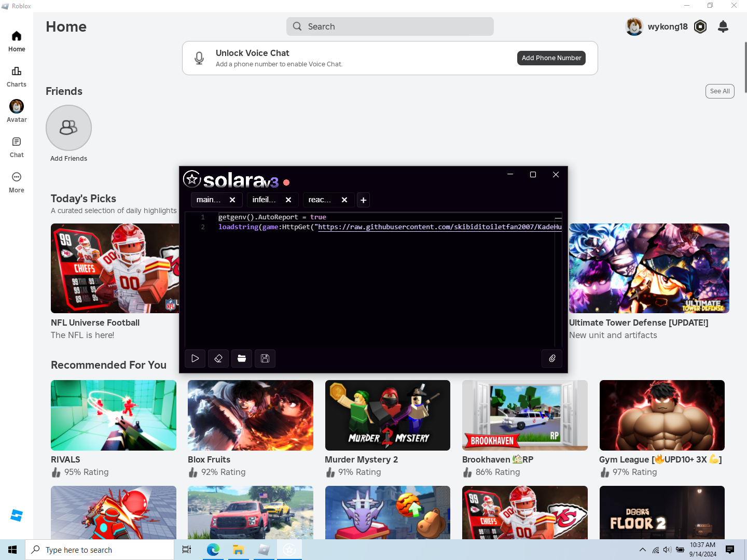Open the Gym League game thumbnail
The image size is (747, 560).
tap(662, 415)
